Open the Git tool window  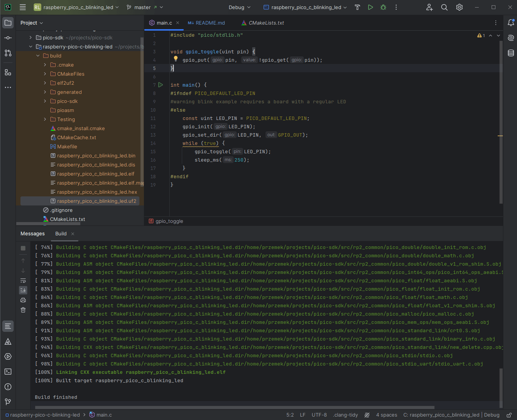8,402
